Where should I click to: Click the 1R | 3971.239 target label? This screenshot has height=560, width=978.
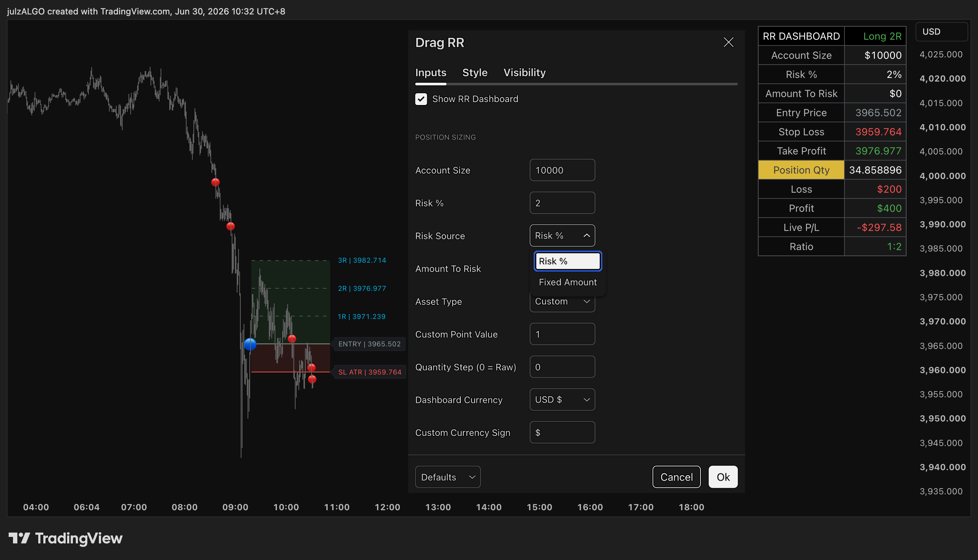point(362,316)
